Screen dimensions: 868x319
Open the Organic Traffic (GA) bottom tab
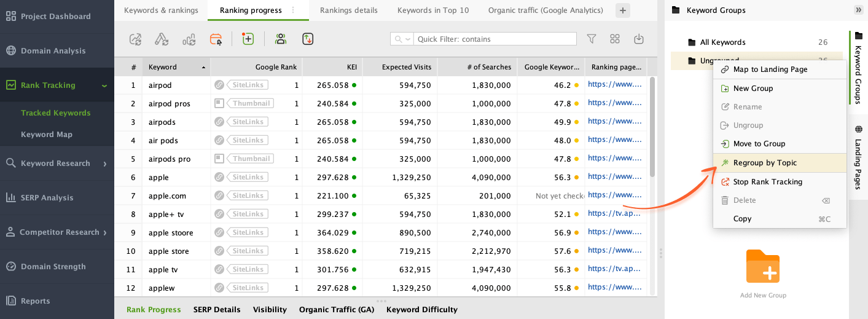click(x=336, y=310)
